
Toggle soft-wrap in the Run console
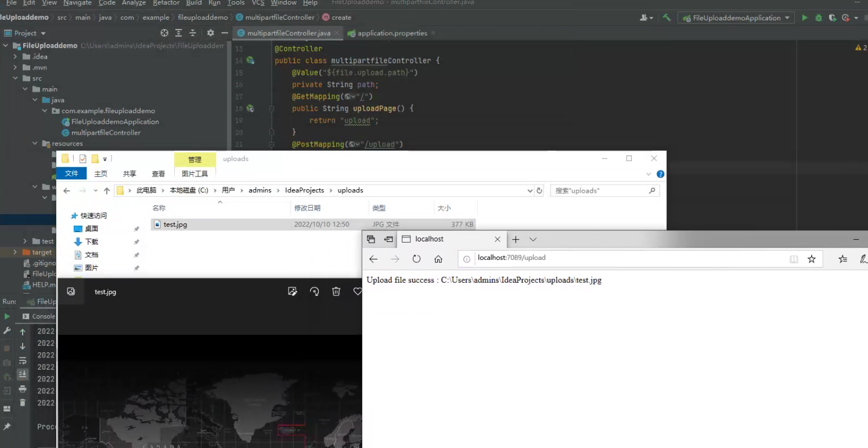pos(23,361)
